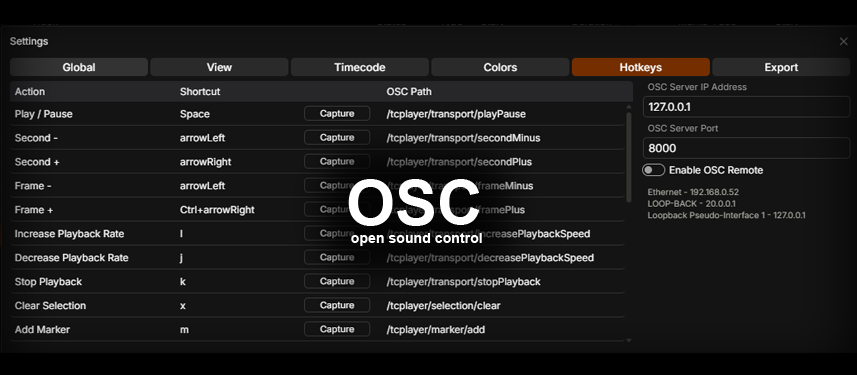Switch to the View tab
The width and height of the screenshot is (857, 375).
pyautogui.click(x=219, y=67)
